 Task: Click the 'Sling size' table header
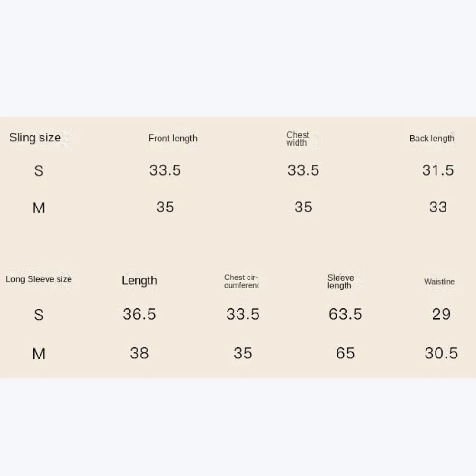point(35,138)
